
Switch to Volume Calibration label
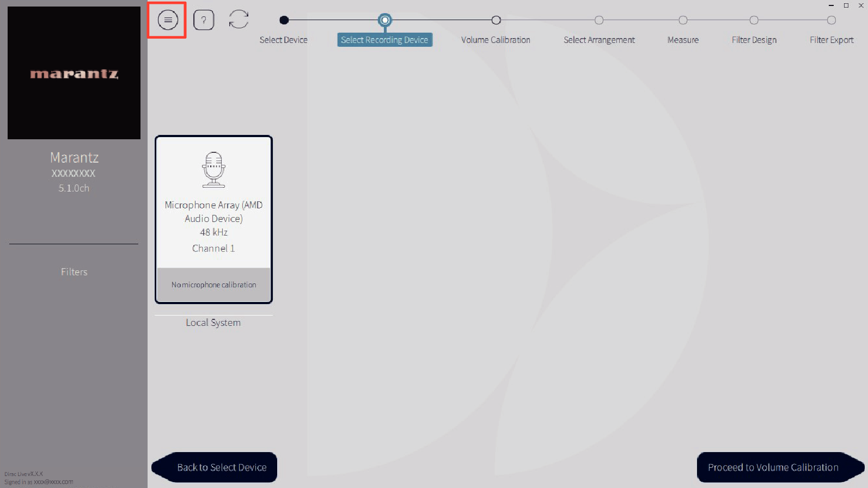pyautogui.click(x=496, y=40)
